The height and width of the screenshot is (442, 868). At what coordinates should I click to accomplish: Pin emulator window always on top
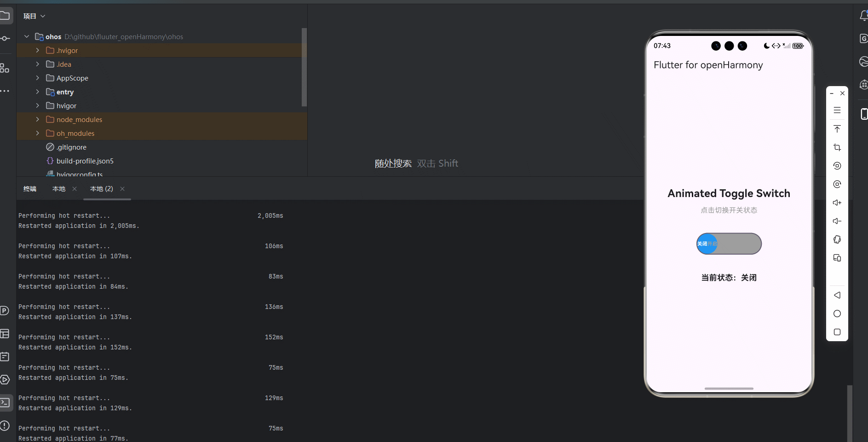coord(837,129)
